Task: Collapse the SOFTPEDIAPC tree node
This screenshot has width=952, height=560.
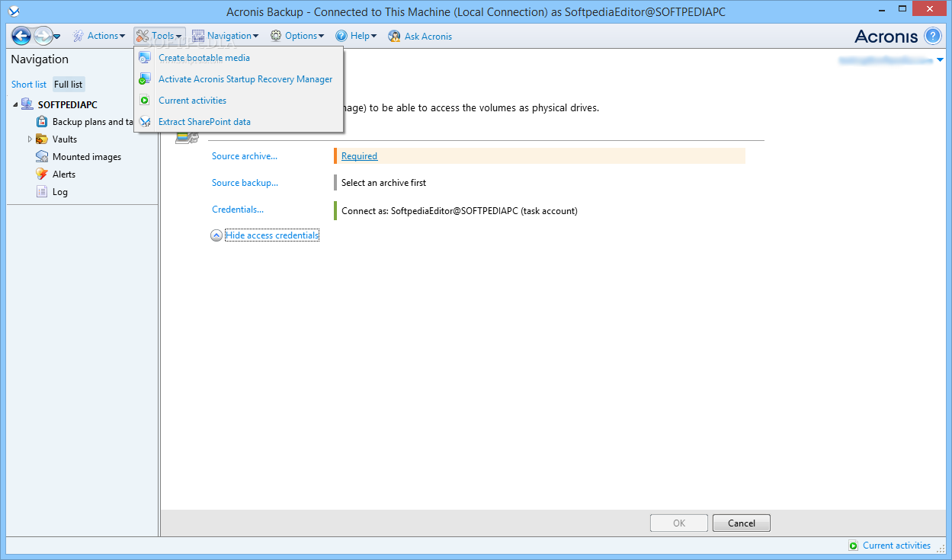Action: 16,104
